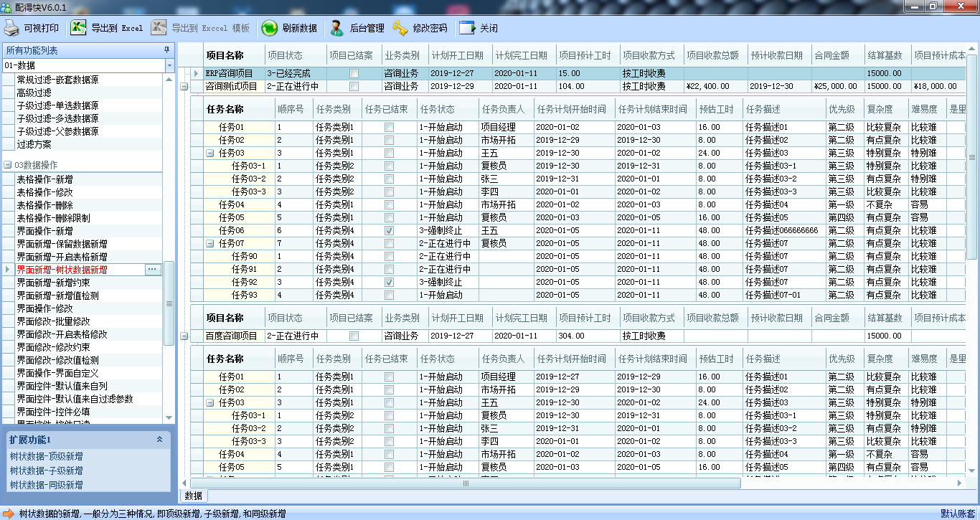Open 后台管理 via its person icon
The height and width of the screenshot is (520, 980).
tap(336, 29)
